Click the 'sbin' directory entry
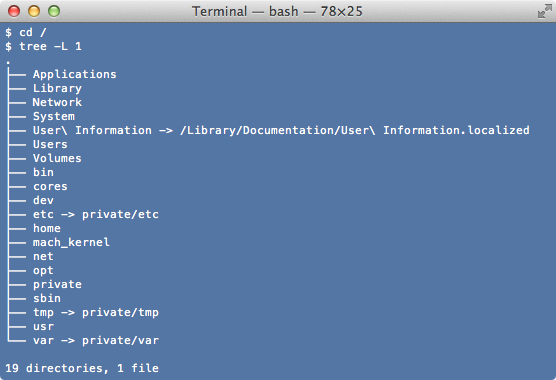This screenshot has width=556, height=380. pos(47,298)
